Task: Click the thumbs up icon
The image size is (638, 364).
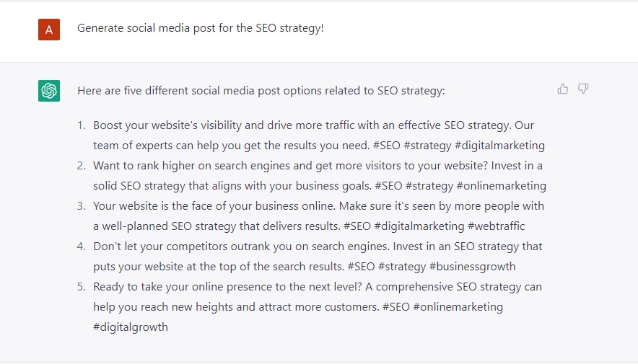Action: point(563,89)
